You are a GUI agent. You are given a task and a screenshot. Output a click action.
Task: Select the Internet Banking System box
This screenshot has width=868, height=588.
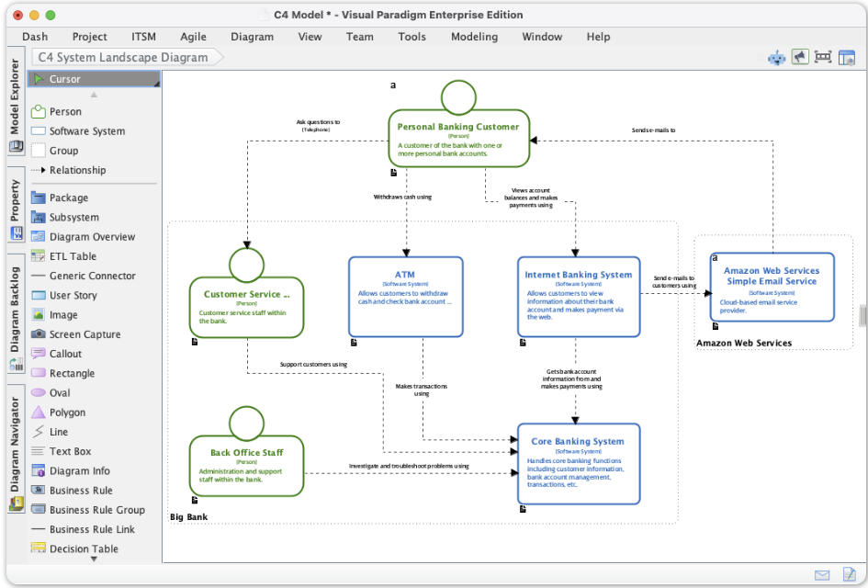(x=579, y=297)
